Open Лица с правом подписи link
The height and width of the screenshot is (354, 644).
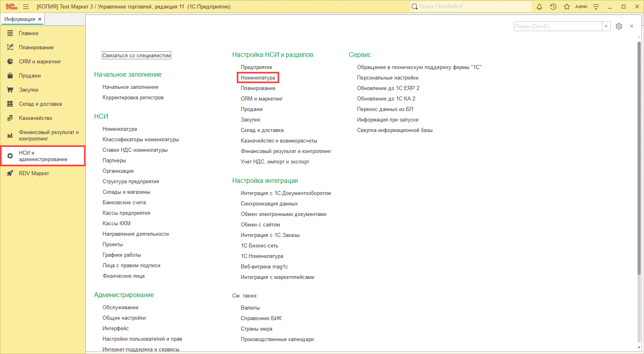pos(131,266)
